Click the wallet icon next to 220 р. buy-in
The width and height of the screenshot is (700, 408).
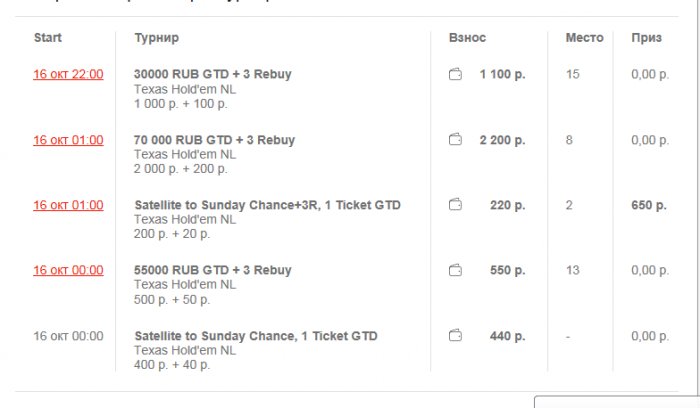coord(455,205)
